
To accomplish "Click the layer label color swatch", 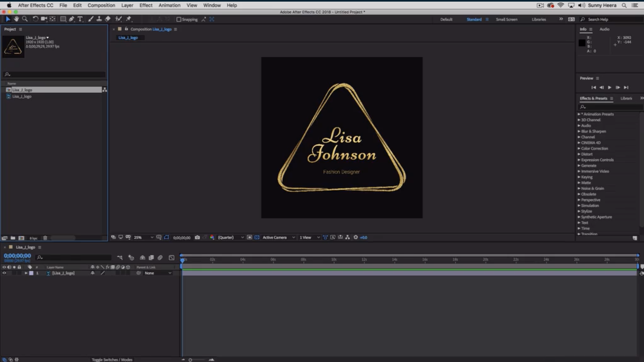I will click(31, 273).
